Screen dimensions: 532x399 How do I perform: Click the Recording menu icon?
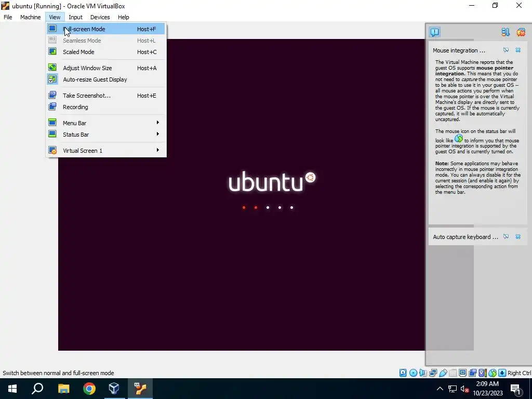[52, 107]
